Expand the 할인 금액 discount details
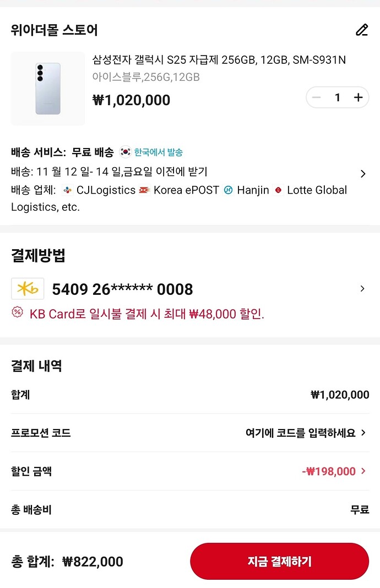The height and width of the screenshot is (588, 380). click(x=363, y=471)
